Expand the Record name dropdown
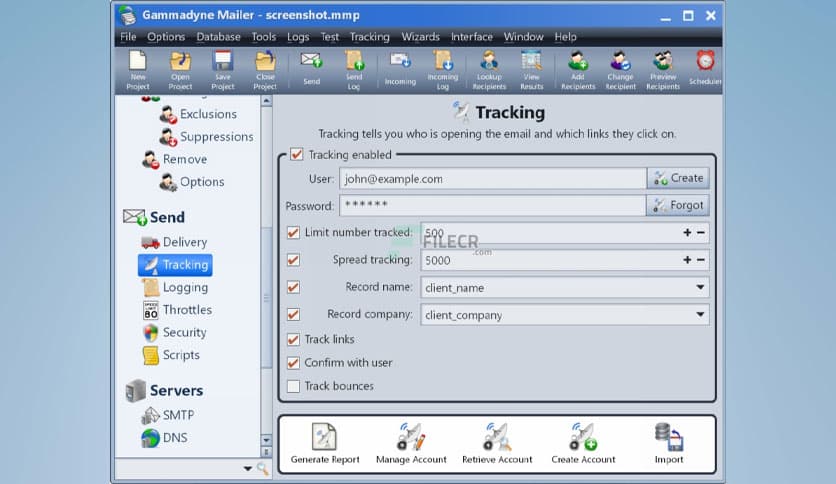Image resolution: width=836 pixels, height=484 pixels. [700, 288]
